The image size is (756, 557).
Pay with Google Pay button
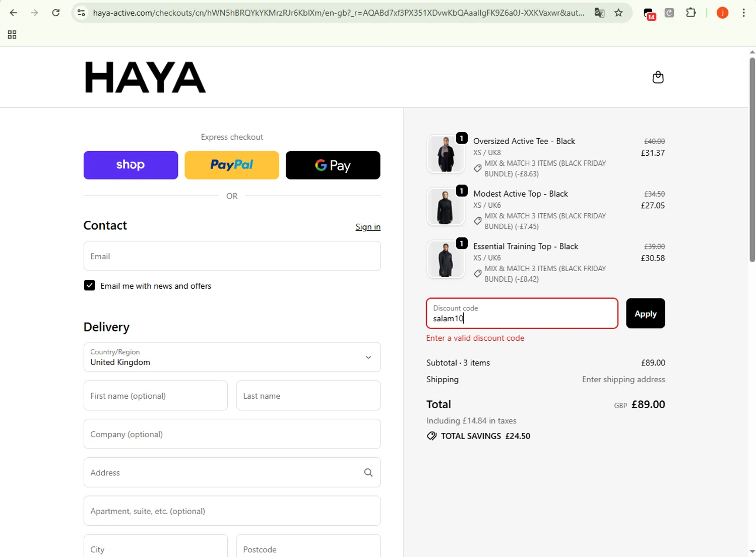[333, 165]
